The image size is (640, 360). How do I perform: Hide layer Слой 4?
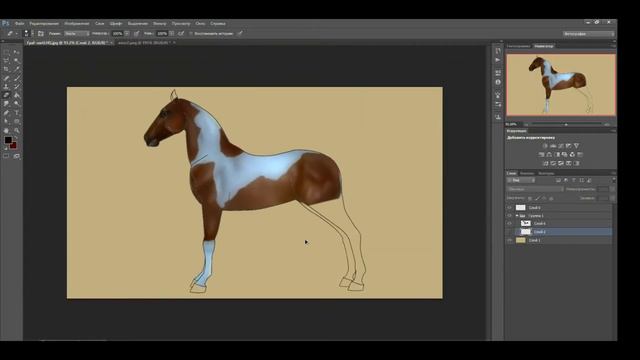click(x=509, y=223)
